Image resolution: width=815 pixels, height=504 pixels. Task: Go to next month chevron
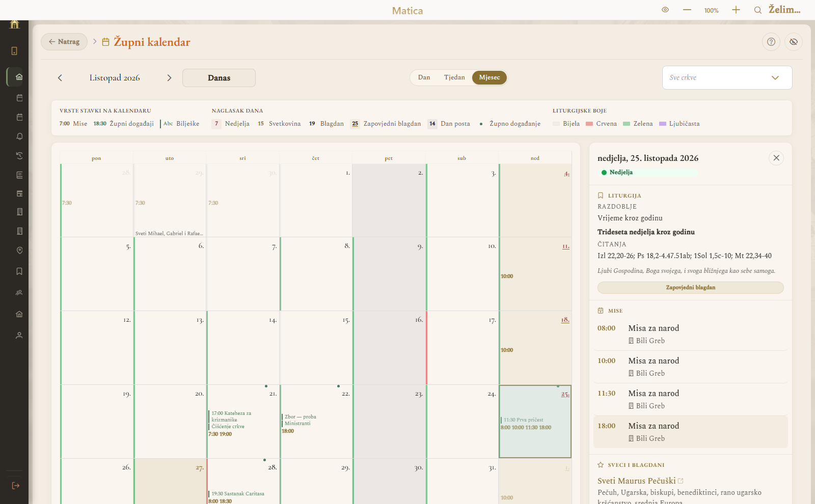(169, 78)
